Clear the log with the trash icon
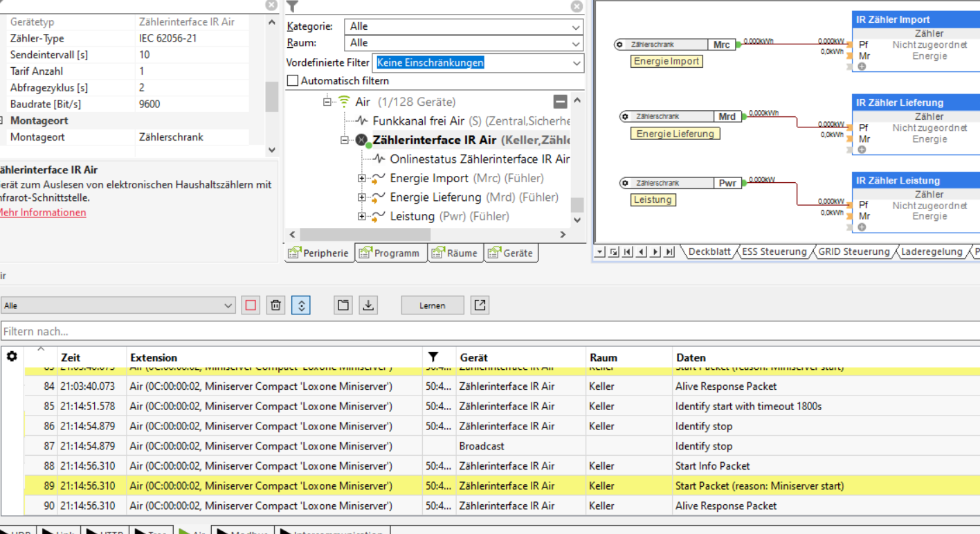The height and width of the screenshot is (534, 980). (275, 305)
